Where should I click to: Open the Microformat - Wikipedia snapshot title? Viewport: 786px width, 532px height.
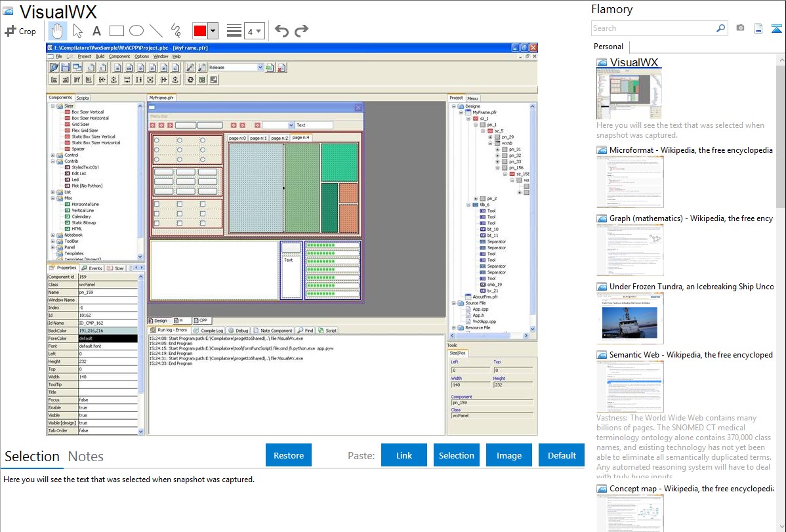click(x=691, y=150)
